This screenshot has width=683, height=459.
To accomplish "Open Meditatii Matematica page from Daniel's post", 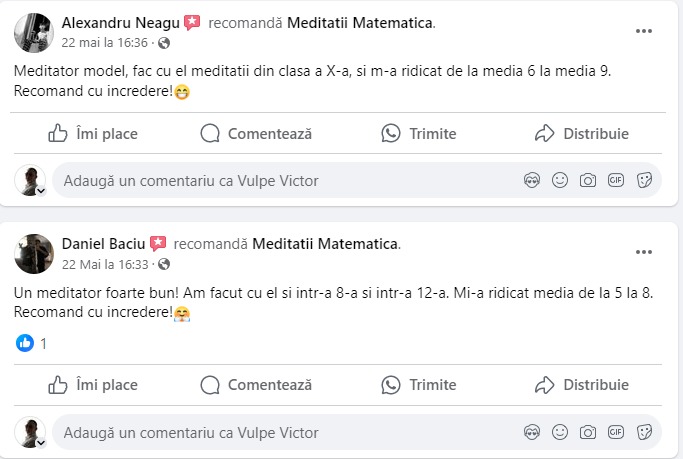I will tap(325, 243).
